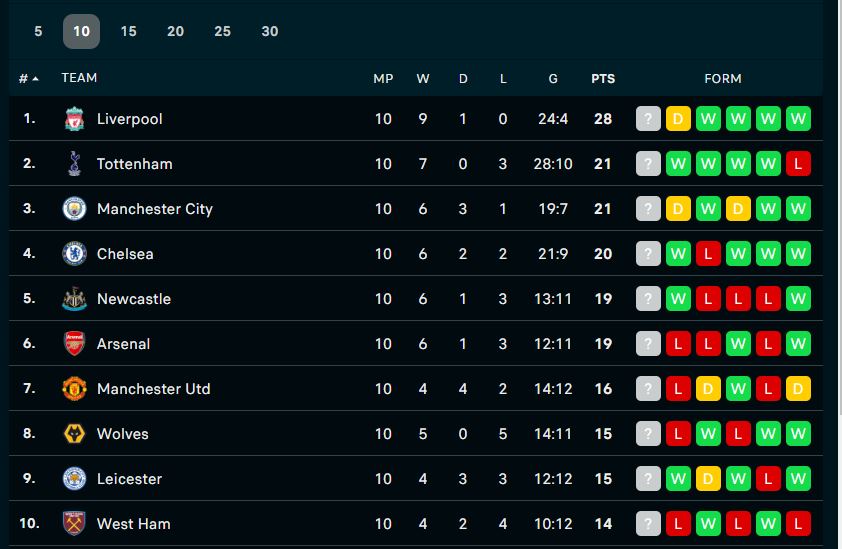The image size is (842, 549).
Task: Click the Newcastle crest icon
Action: tap(74, 299)
